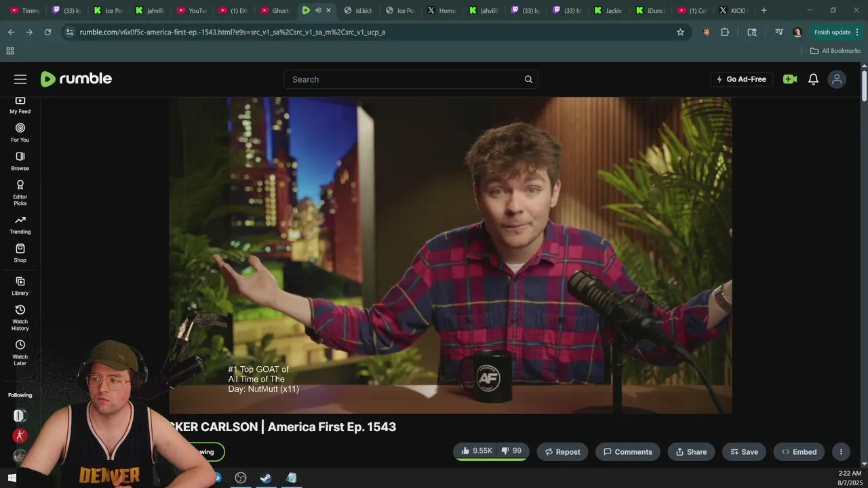Save the video with Save button
Image resolution: width=868 pixels, height=488 pixels.
pyautogui.click(x=743, y=452)
